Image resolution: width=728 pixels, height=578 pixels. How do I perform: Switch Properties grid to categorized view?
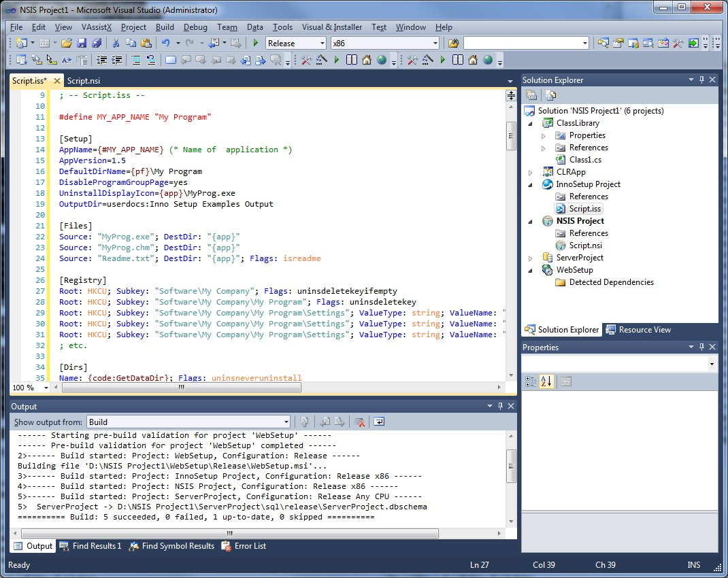click(530, 381)
